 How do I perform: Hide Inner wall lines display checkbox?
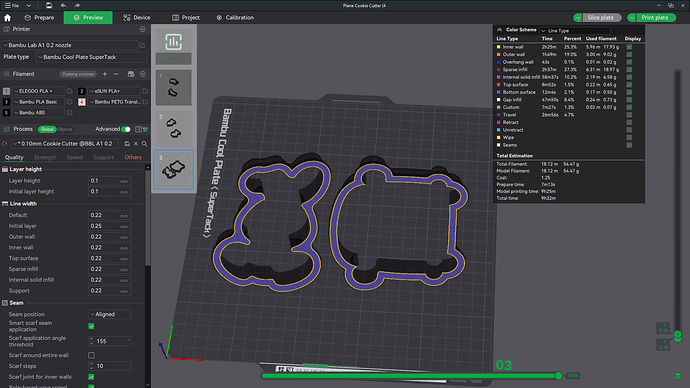[x=629, y=47]
